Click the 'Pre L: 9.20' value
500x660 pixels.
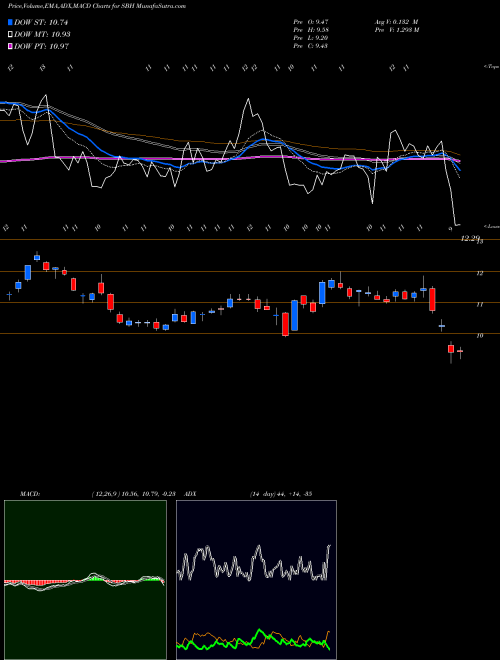(311, 38)
